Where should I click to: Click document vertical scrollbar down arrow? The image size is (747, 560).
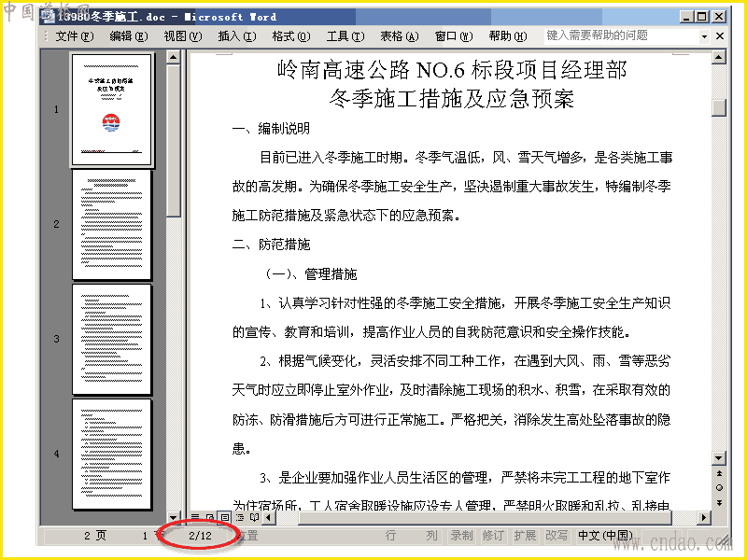pos(719,458)
